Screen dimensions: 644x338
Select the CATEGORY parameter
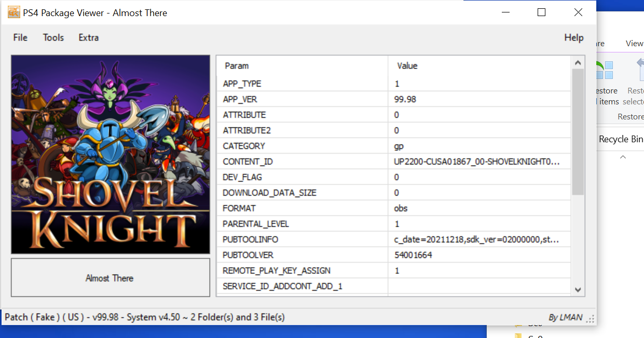click(244, 146)
